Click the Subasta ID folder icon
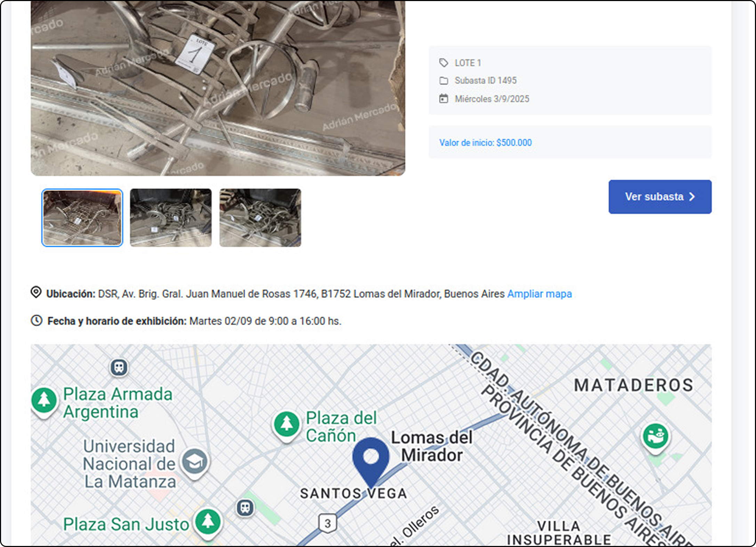The image size is (756, 547). [443, 81]
